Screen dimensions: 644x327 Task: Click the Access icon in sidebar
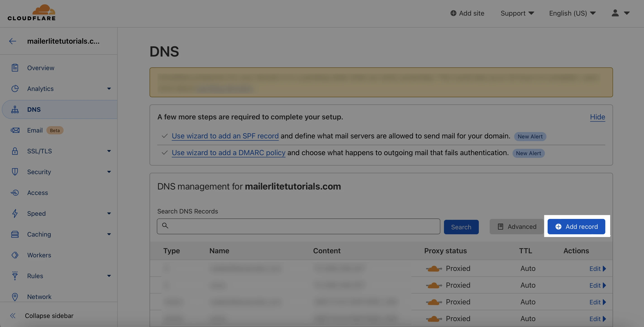pyautogui.click(x=15, y=193)
